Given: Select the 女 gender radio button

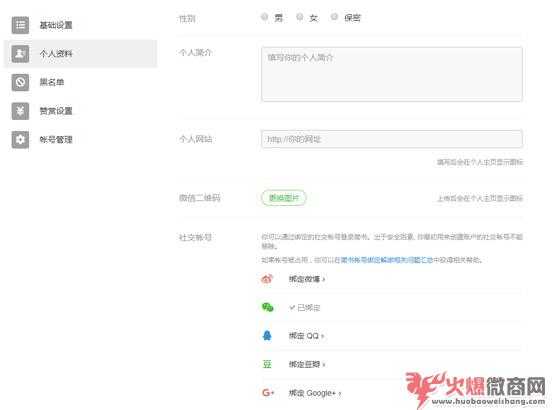Looking at the screenshot, I should 300,17.
